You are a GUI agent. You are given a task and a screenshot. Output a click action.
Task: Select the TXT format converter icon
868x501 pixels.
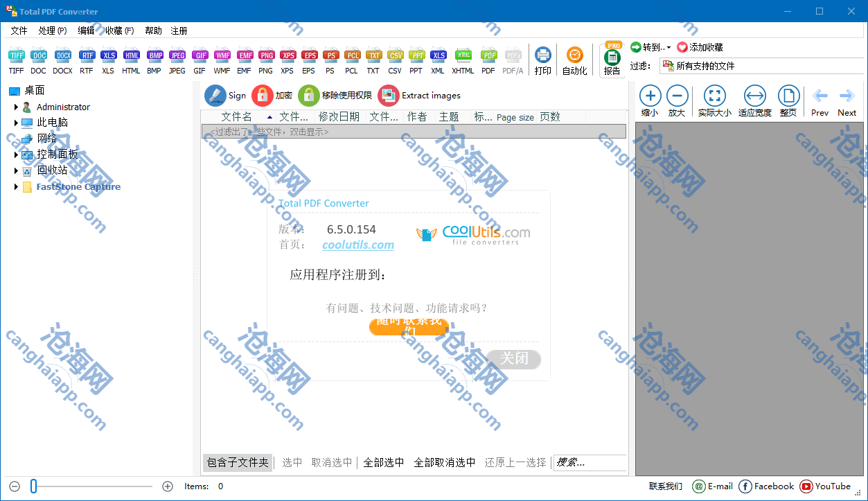(373, 56)
